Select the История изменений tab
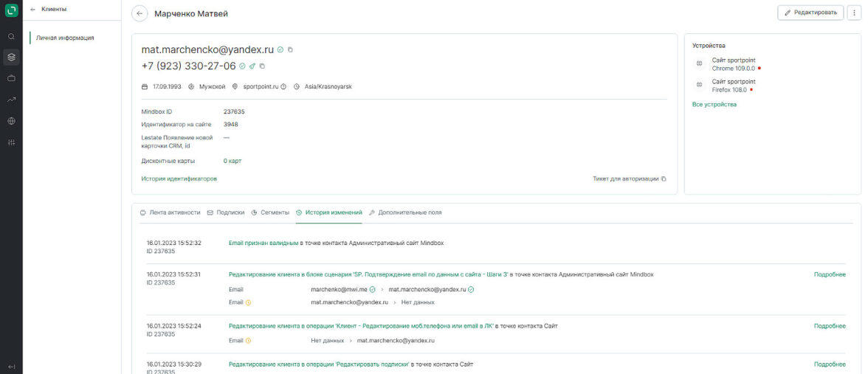This screenshot has width=868, height=374. [x=329, y=212]
